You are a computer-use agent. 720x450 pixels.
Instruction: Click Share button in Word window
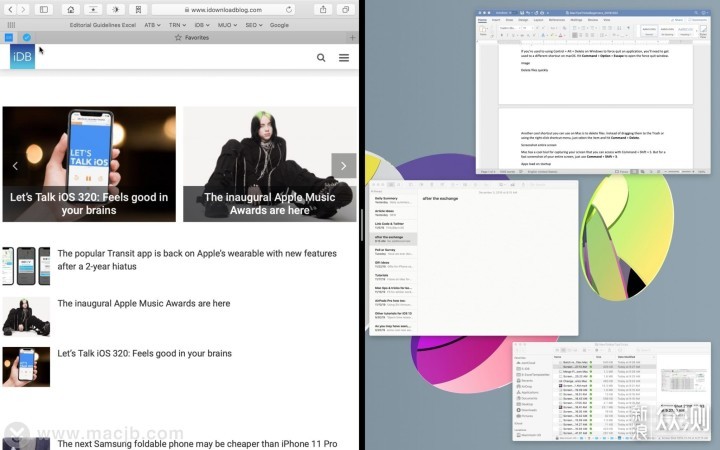(x=677, y=20)
